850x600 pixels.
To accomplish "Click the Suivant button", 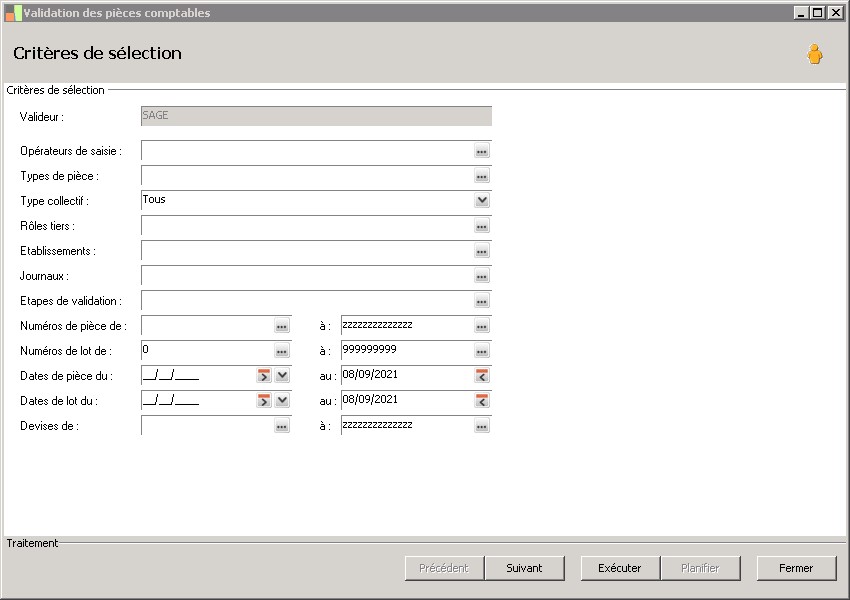I will point(524,568).
